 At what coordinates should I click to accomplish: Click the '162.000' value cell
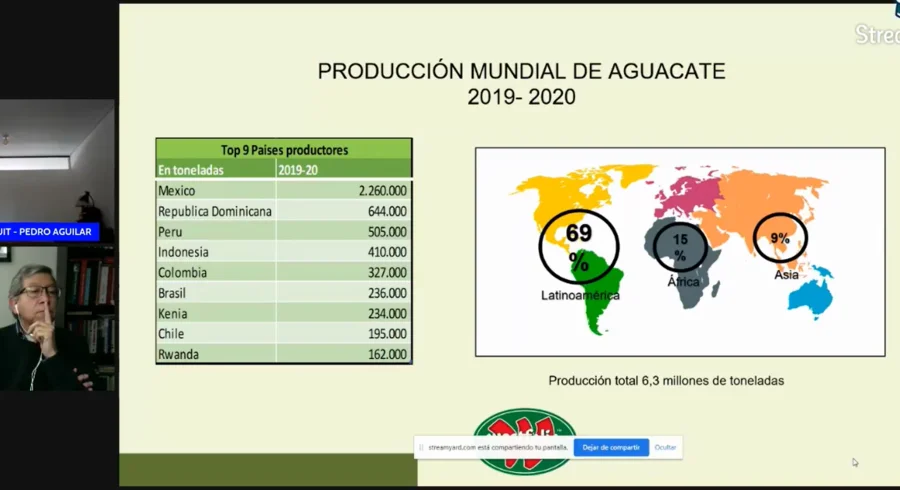pos(343,354)
